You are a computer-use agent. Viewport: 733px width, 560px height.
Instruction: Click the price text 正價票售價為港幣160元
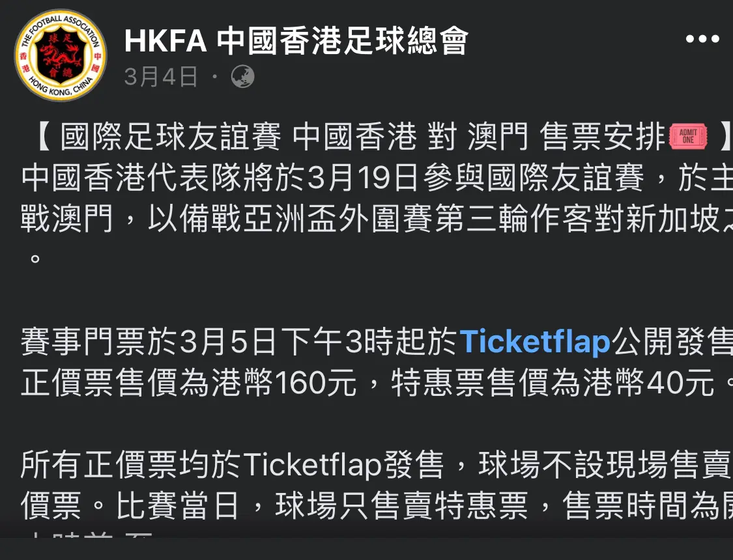coord(189,382)
